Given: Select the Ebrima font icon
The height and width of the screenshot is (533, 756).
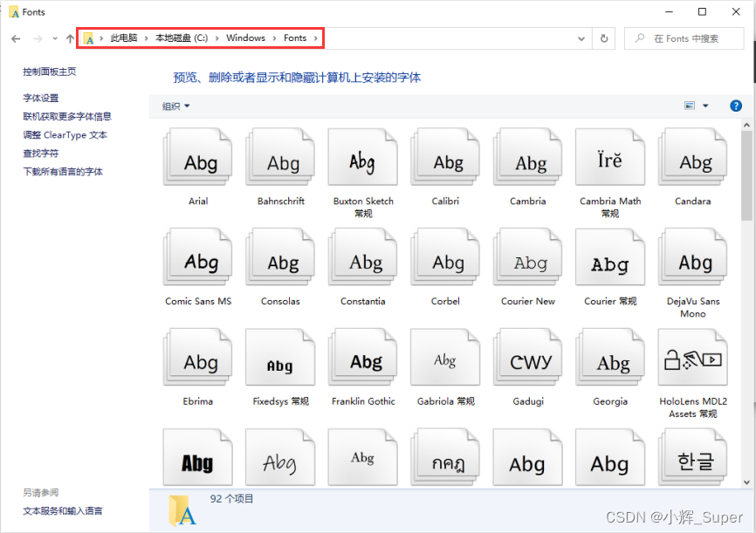Looking at the screenshot, I should (197, 358).
